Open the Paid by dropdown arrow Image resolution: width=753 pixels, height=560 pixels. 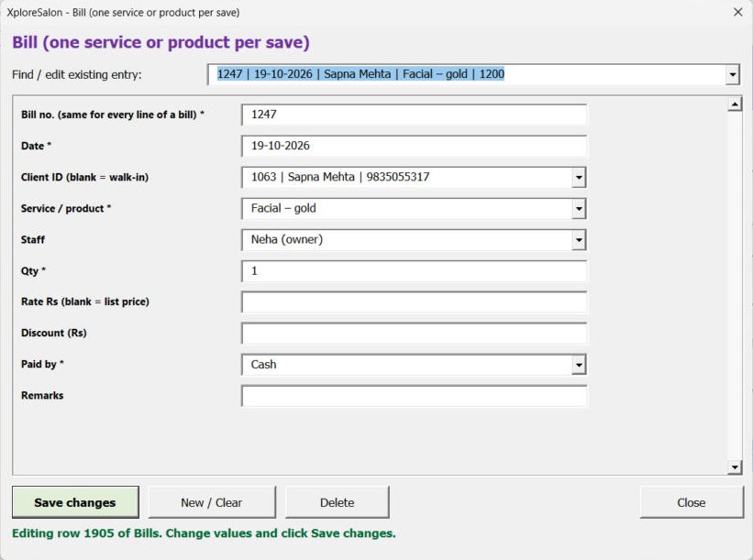click(x=579, y=365)
